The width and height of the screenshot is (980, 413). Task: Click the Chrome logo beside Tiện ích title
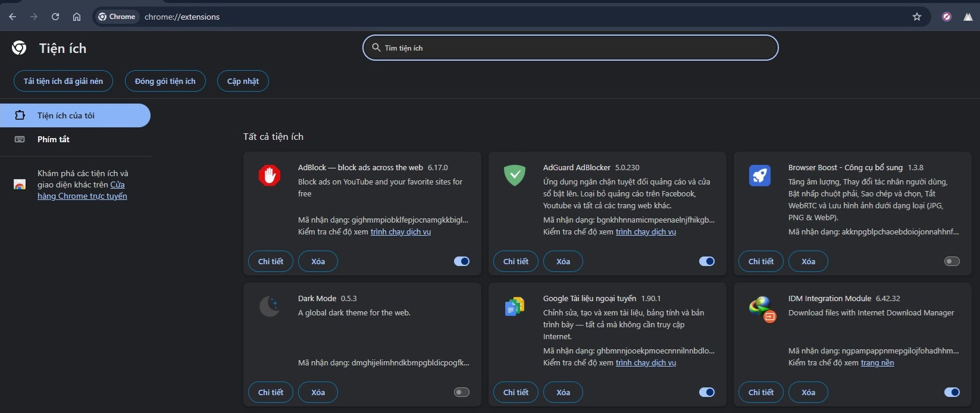click(x=19, y=48)
